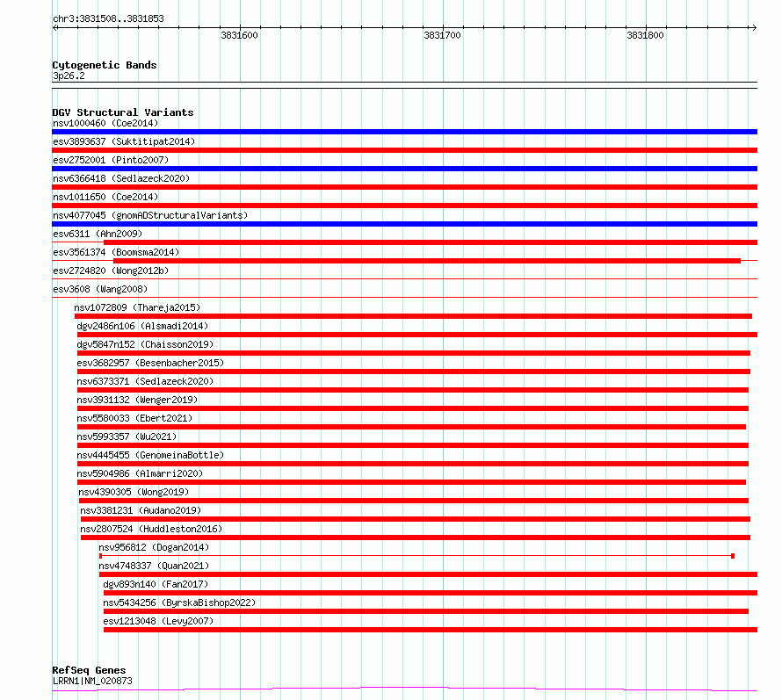The height and width of the screenshot is (700, 782).
Task: Open the nsv1011650 (Coe2014) variant
Action: click(x=105, y=197)
